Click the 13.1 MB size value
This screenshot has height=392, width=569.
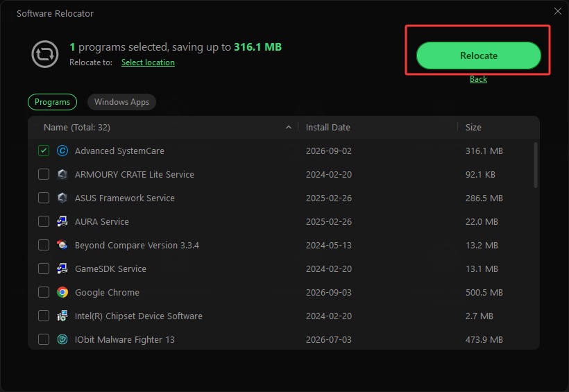(482, 269)
